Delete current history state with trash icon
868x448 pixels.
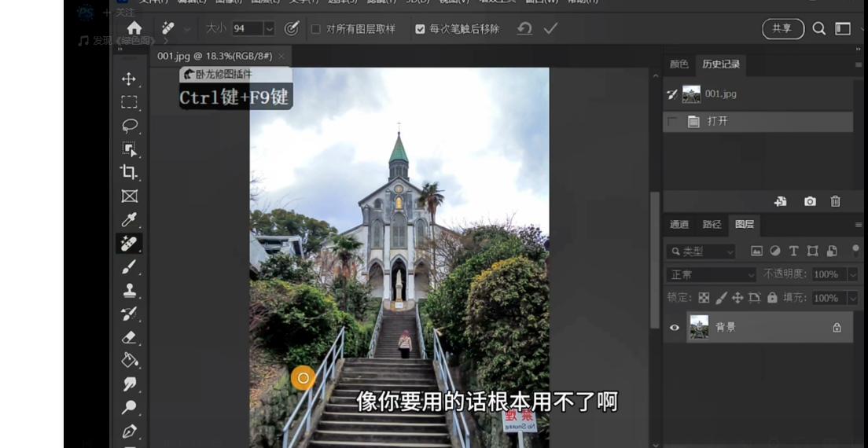pyautogui.click(x=835, y=201)
